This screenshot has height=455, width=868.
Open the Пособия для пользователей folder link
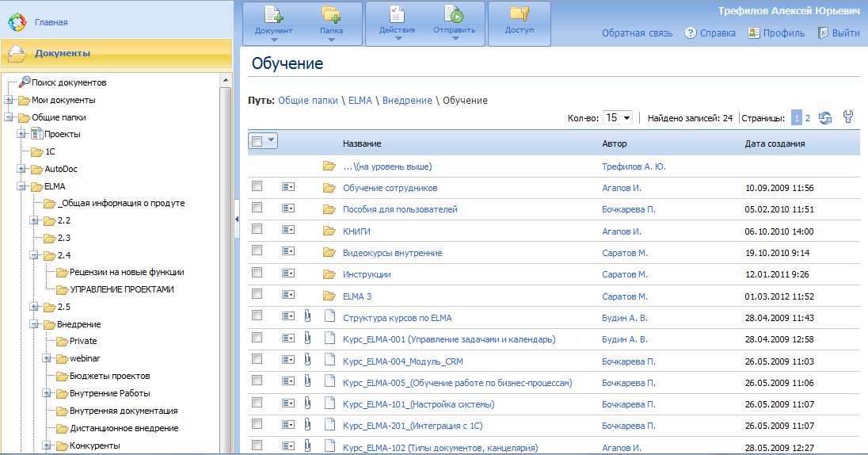coord(400,209)
